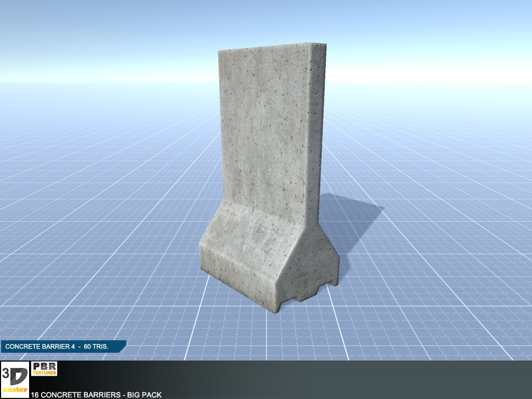Click the orange TEXTURES strip of the badge

[45, 373]
